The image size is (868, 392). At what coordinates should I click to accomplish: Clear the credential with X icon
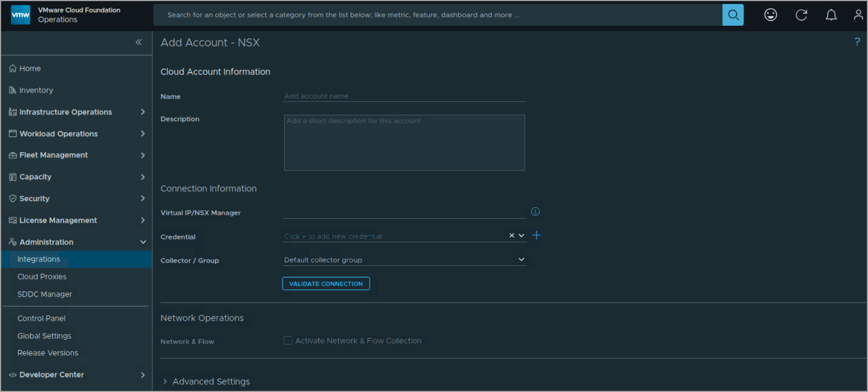tap(512, 235)
